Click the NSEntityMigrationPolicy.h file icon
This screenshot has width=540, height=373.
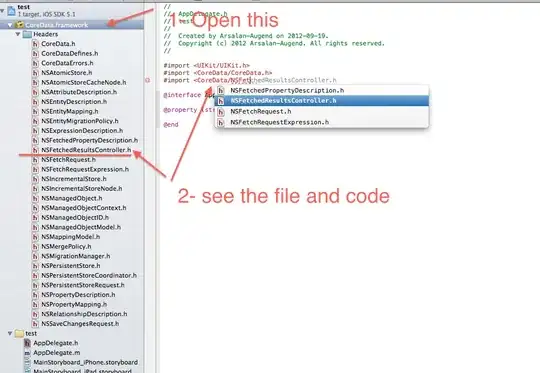[x=35, y=121]
